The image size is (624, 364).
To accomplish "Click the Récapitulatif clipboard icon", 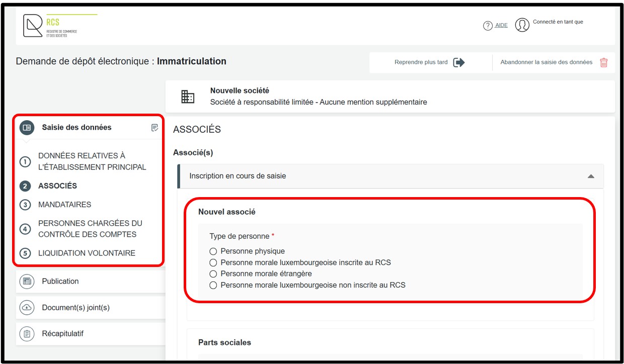I will coord(27,334).
